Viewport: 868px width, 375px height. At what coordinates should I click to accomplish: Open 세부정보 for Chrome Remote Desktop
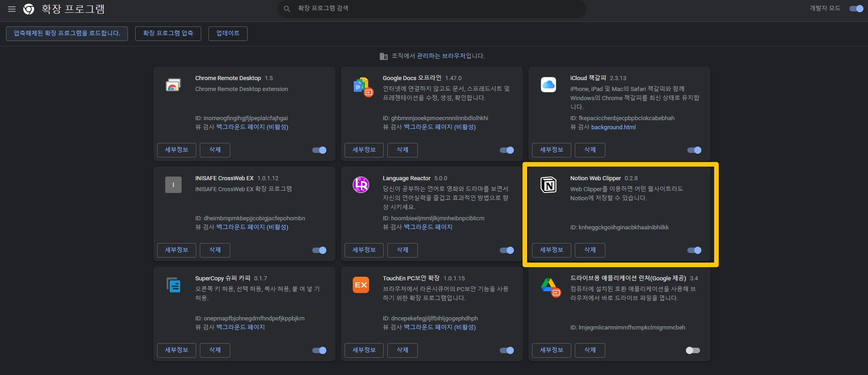177,150
